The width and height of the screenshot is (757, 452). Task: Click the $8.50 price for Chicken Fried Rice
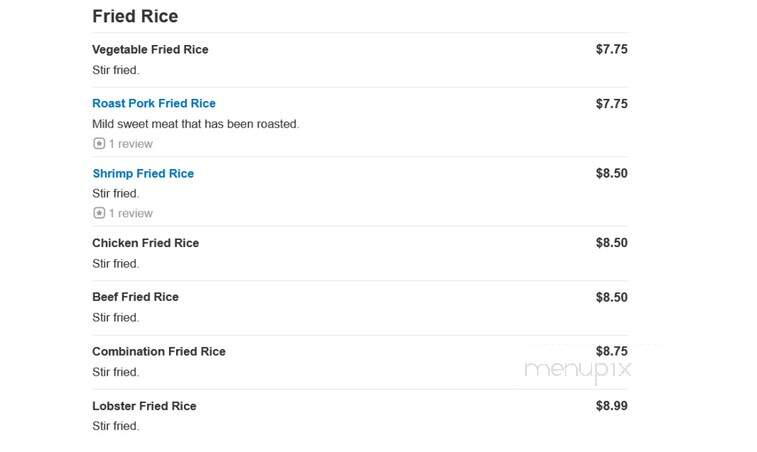click(x=612, y=243)
